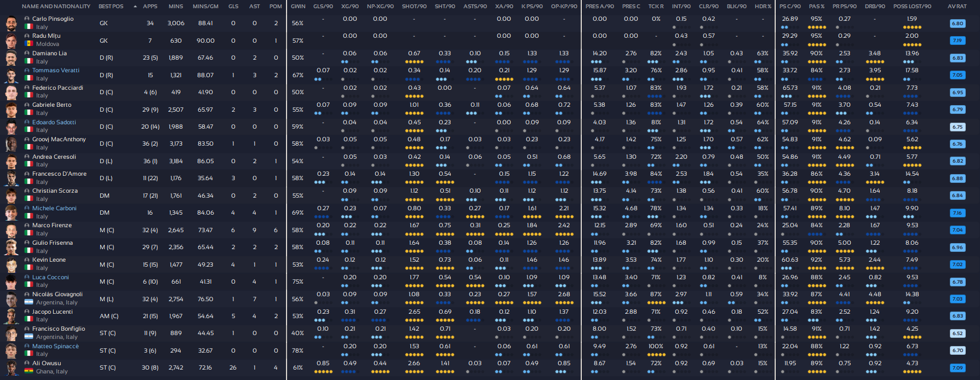Open Michele Carboni's player profile link
This screenshot has height=380, width=980.
pos(54,208)
